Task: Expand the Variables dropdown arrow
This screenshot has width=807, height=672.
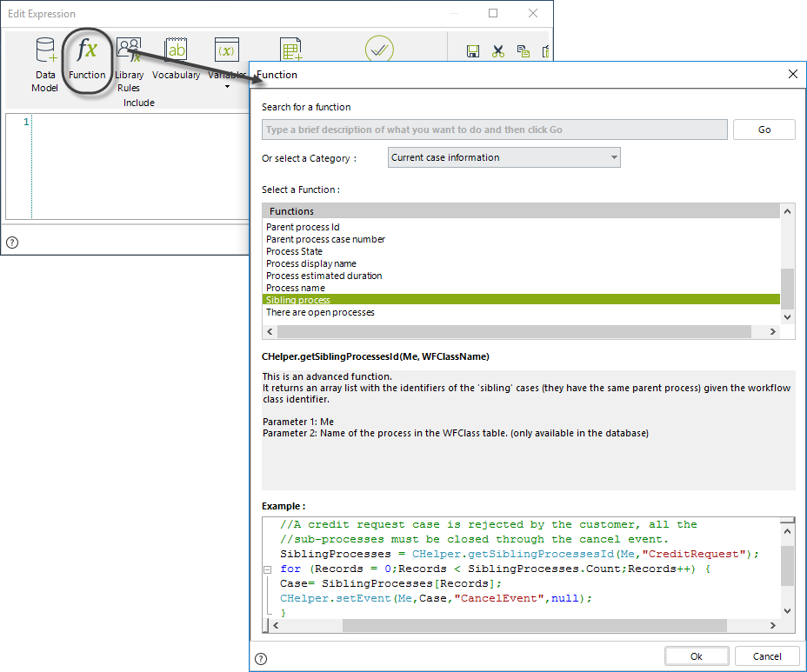Action: [x=227, y=87]
